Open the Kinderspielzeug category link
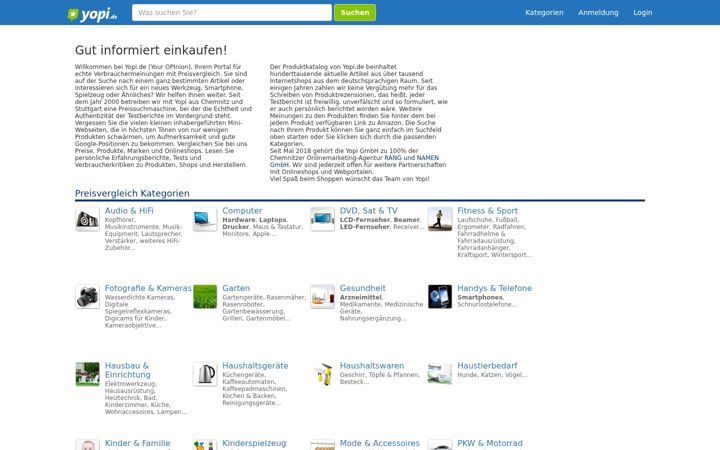The width and height of the screenshot is (720, 450). (x=254, y=444)
